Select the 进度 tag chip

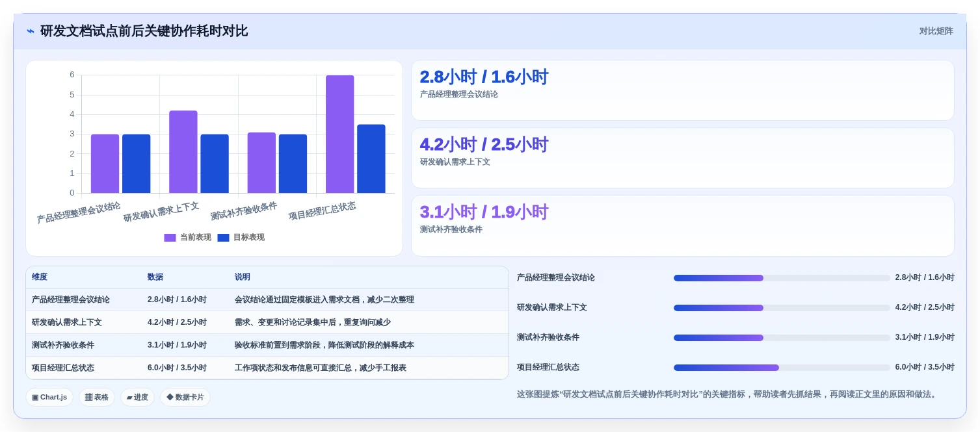pyautogui.click(x=137, y=398)
